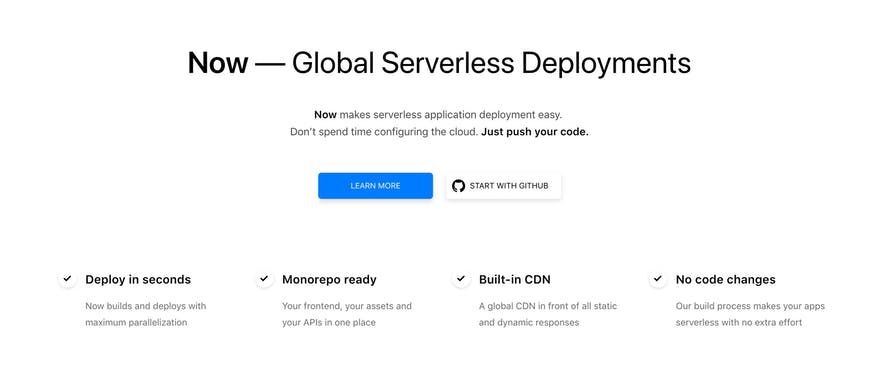Viewport: 889px width, 380px height.
Task: Click the blue LEARN MORE button
Action: (x=375, y=186)
